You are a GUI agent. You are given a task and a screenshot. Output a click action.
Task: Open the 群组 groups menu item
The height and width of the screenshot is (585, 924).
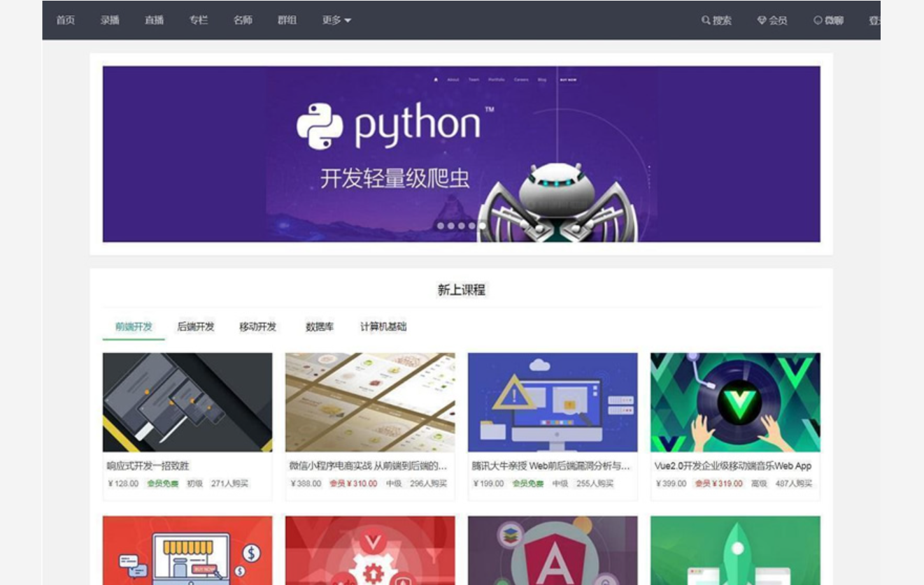point(287,20)
